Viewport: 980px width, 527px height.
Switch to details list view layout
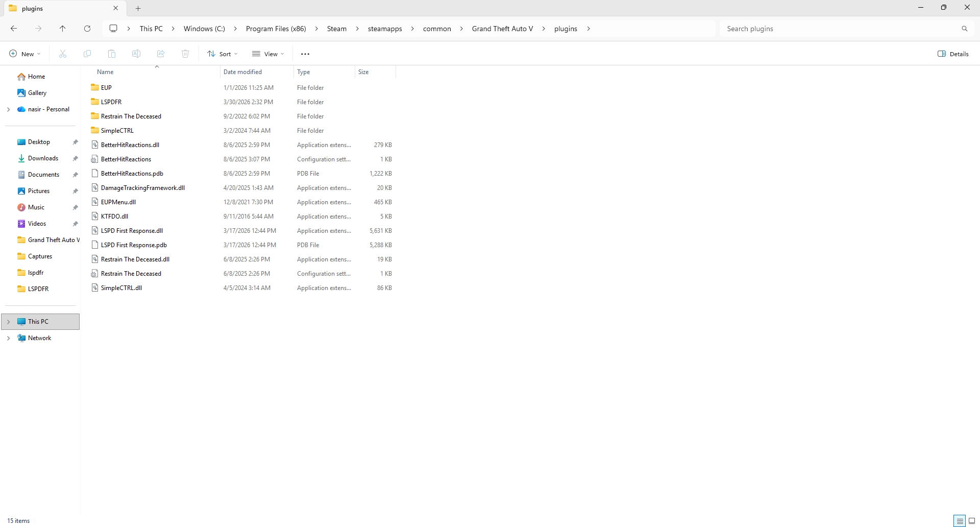coord(960,521)
